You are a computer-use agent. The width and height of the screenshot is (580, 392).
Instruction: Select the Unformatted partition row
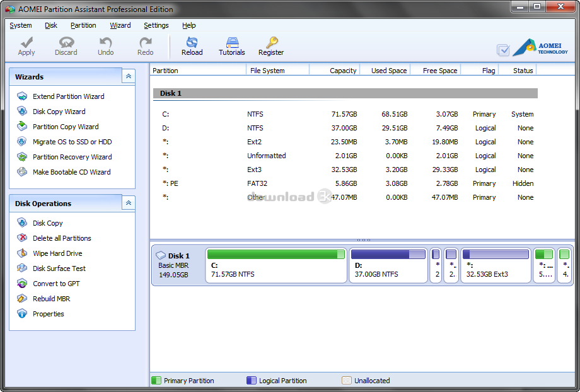point(345,156)
